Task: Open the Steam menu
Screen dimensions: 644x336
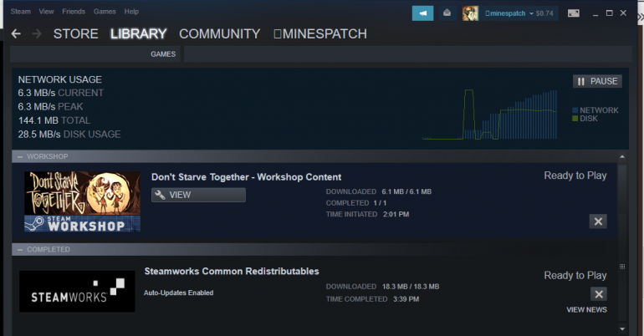Action: [x=21, y=12]
